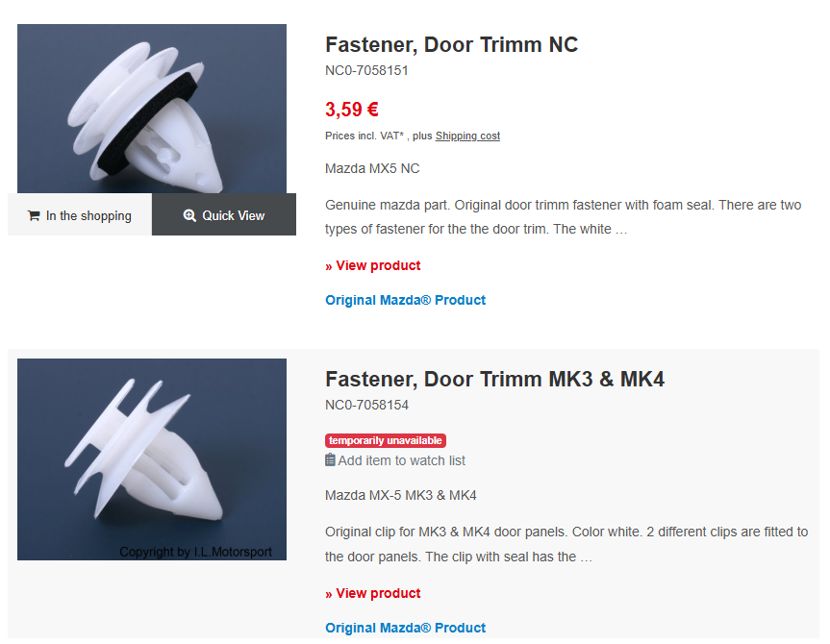Click the shopping cart icon
Screen dimensions: 830x644
point(34,216)
